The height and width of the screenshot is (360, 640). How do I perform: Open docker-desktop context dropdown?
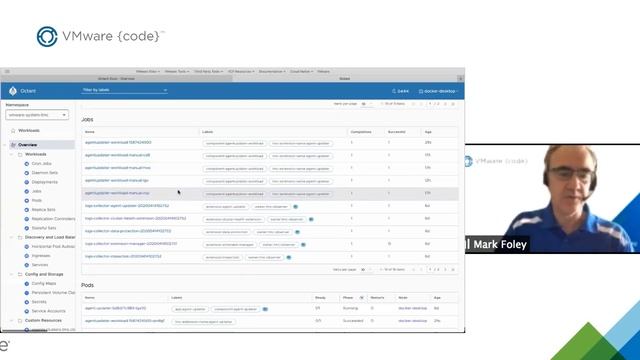tap(438, 91)
